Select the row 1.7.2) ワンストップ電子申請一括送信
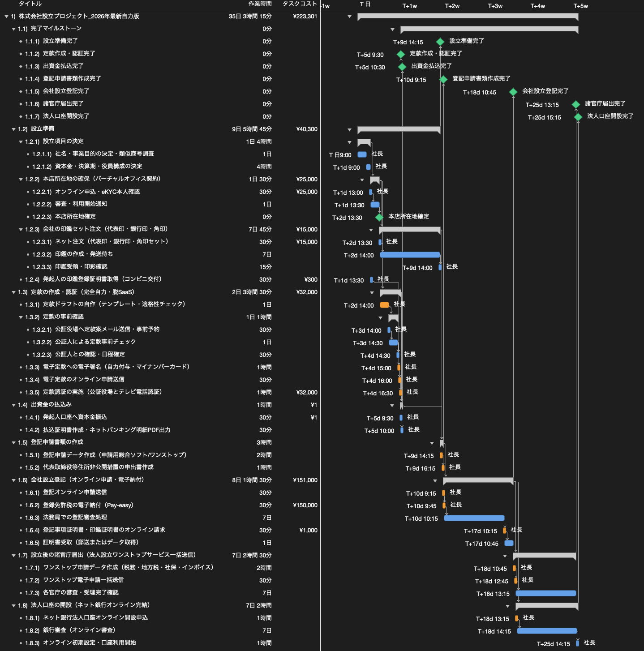This screenshot has height=651, width=644. [160, 581]
